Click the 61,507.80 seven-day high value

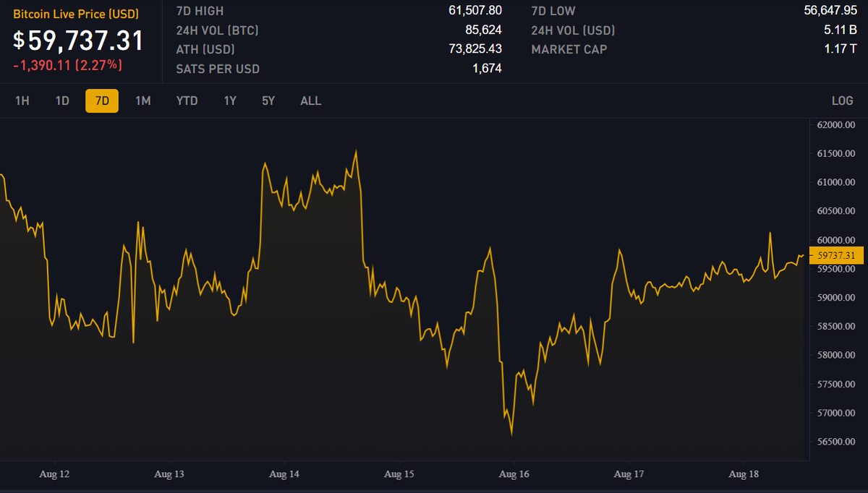[475, 11]
